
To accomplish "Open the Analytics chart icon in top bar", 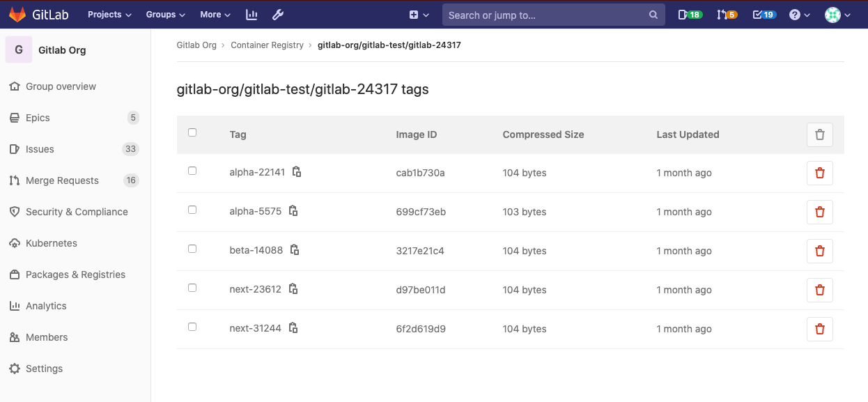I will click(x=251, y=15).
